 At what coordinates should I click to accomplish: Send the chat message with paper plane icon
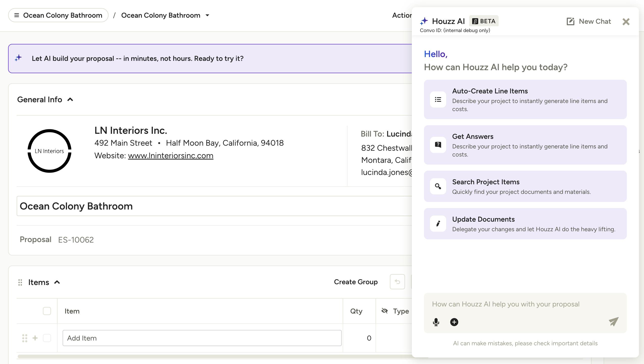(613, 322)
